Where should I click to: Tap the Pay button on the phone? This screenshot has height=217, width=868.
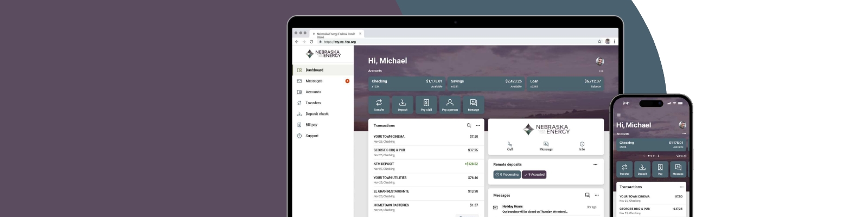(660, 169)
